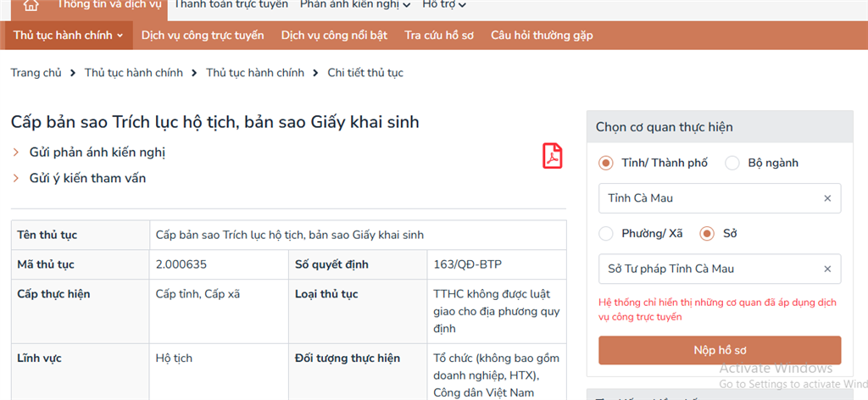Select procedure code 2.000635
Viewport: 868px width, 400px height.
coord(181,264)
